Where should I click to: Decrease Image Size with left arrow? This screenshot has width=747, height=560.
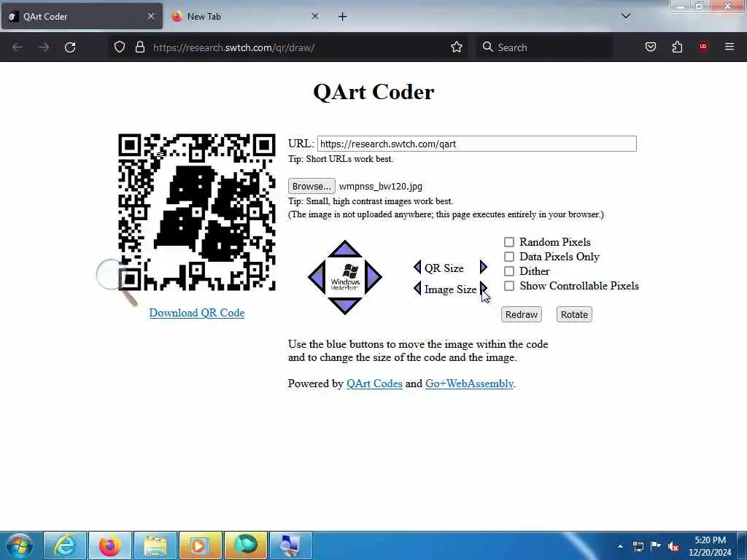click(417, 289)
